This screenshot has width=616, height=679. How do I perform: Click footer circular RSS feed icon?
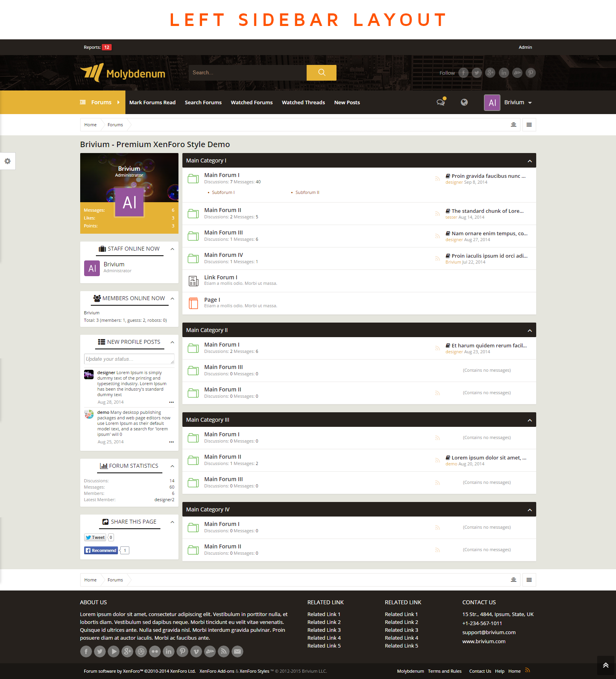click(224, 651)
